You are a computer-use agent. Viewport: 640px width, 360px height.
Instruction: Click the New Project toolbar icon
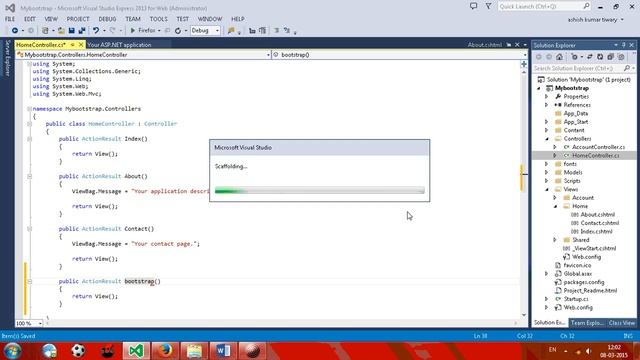(45, 31)
